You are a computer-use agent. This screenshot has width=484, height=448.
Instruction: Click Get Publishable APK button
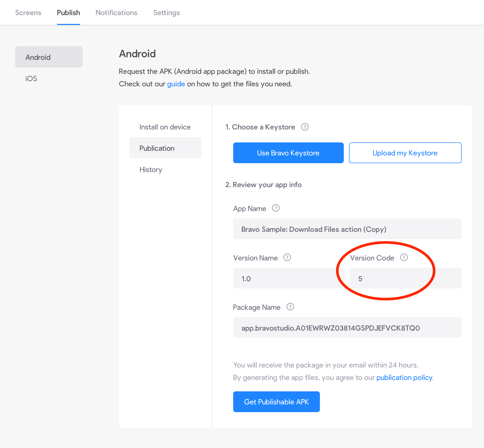coord(276,402)
